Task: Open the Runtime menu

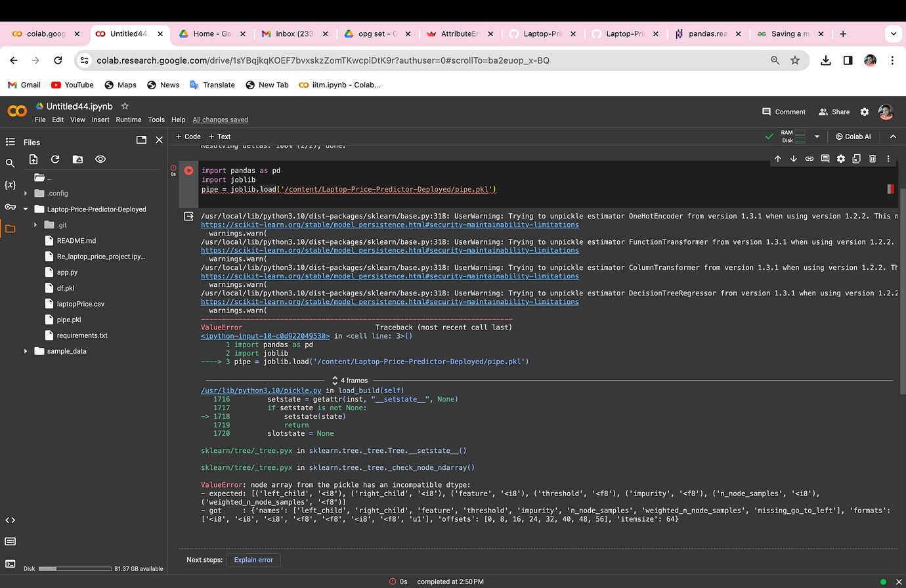Action: pyautogui.click(x=129, y=119)
